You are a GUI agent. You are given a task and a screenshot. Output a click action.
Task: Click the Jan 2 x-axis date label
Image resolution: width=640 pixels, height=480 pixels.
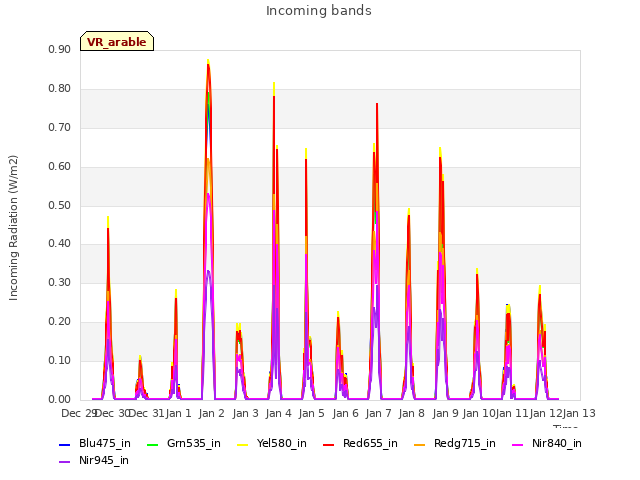[x=212, y=413]
